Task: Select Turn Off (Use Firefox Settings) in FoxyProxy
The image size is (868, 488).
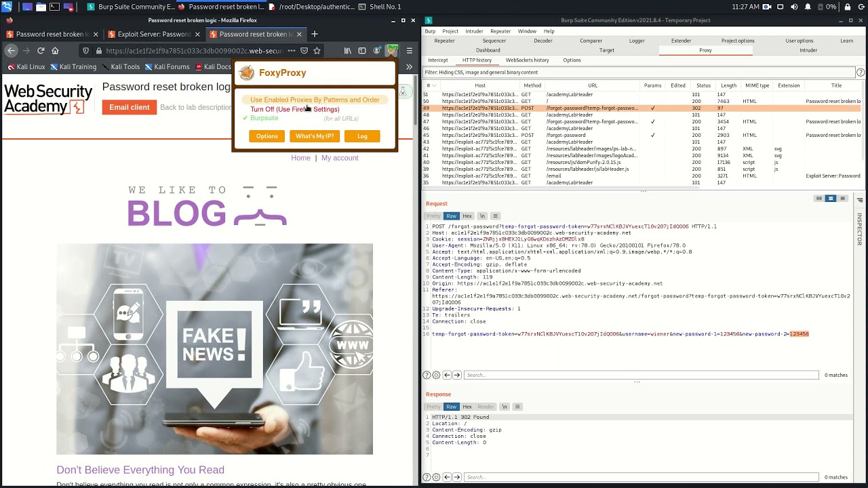Action: coord(294,109)
